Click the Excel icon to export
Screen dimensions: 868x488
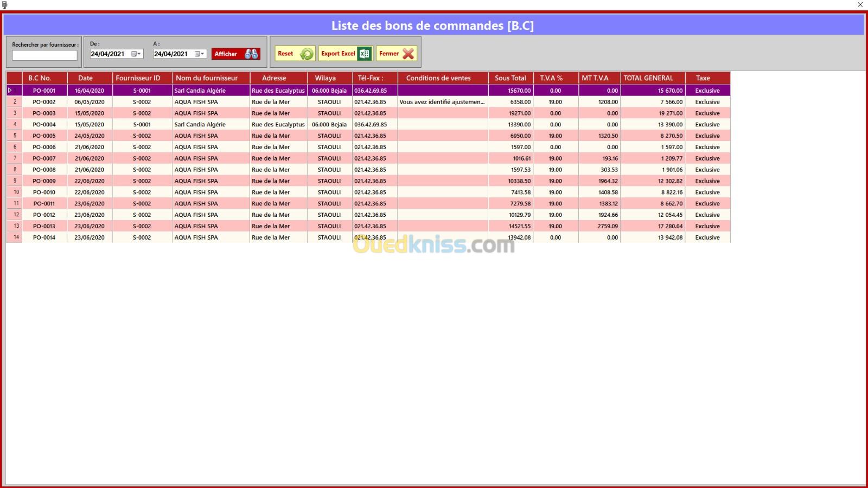365,54
